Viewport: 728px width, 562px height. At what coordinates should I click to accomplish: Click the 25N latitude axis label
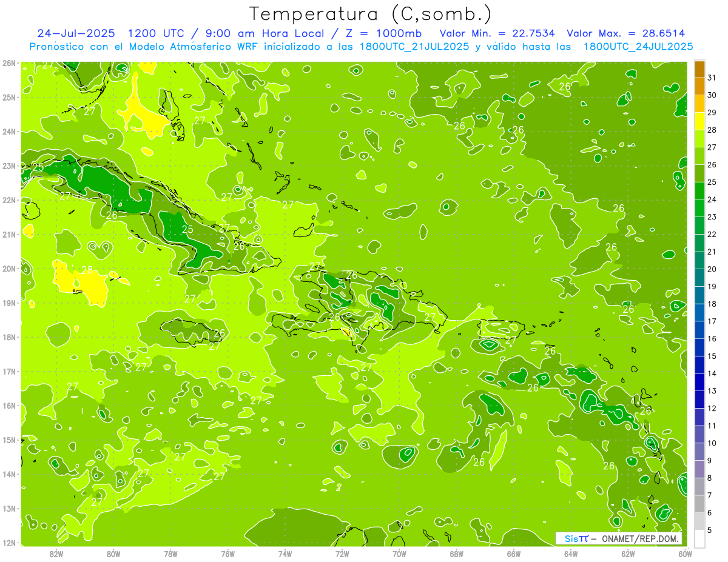[8, 97]
